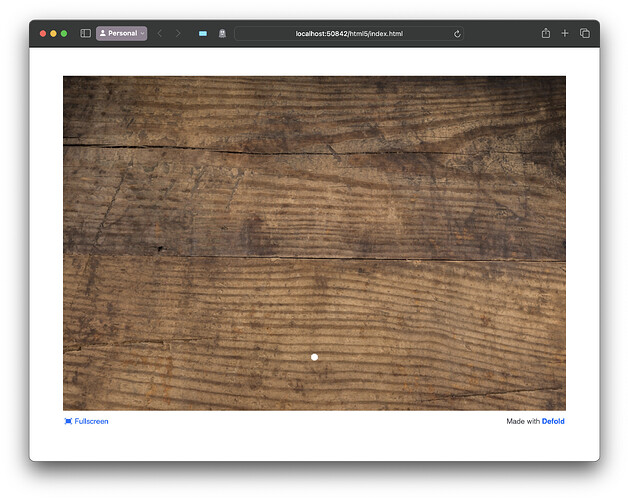Close the Safari window with red button
Image resolution: width=628 pixels, height=500 pixels.
pos(43,33)
